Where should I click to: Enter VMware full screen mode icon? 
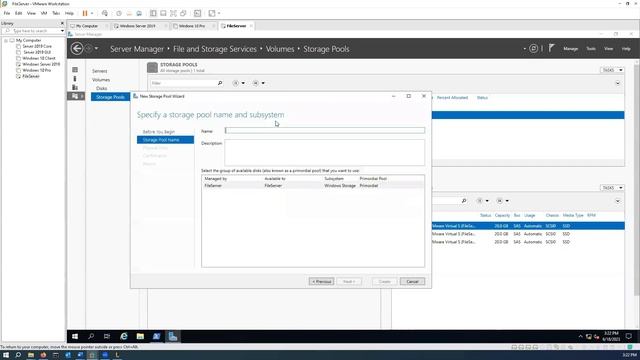tap(173, 13)
